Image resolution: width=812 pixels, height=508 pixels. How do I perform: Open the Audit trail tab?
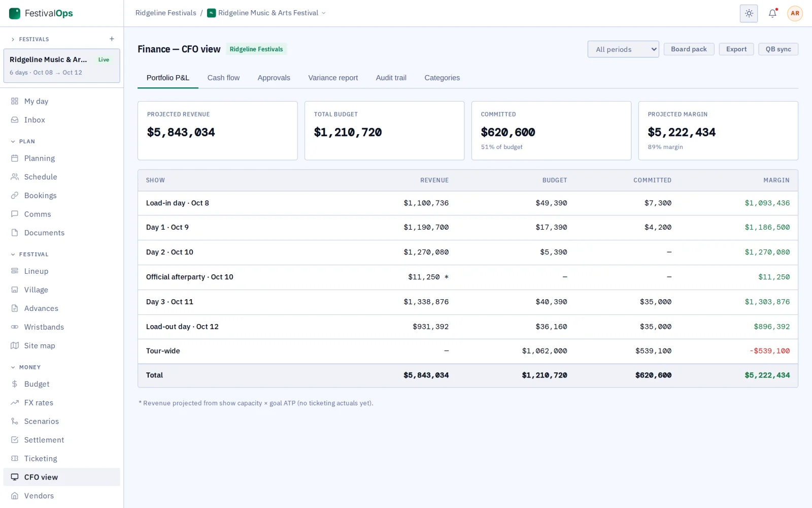tap(391, 78)
